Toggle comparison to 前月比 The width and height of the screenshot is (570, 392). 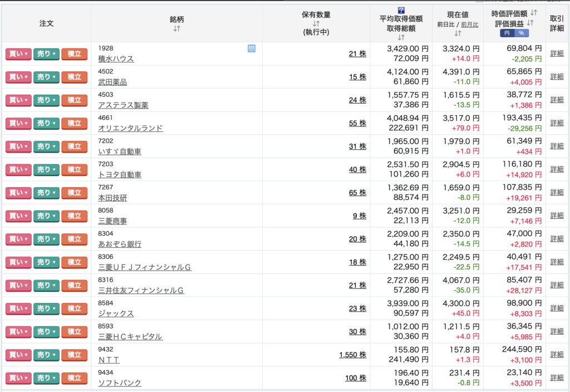(470, 24)
